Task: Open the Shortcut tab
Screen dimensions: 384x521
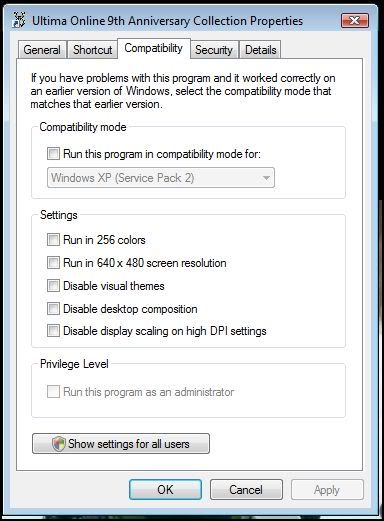Action: (x=92, y=50)
